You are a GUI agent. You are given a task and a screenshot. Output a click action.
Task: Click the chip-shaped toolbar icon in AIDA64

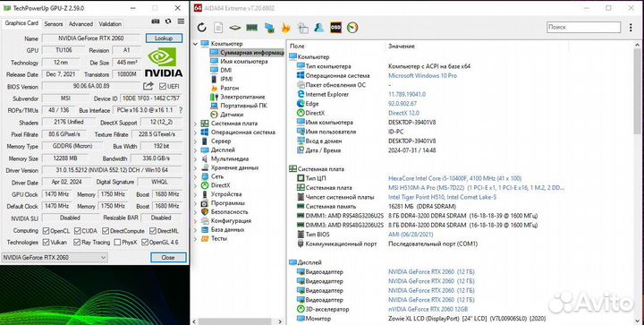click(x=235, y=28)
